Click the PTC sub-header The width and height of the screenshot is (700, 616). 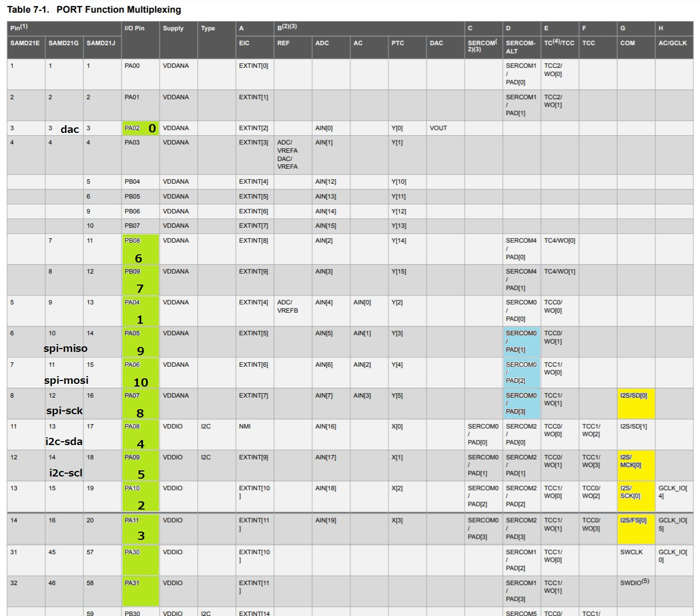pos(407,47)
